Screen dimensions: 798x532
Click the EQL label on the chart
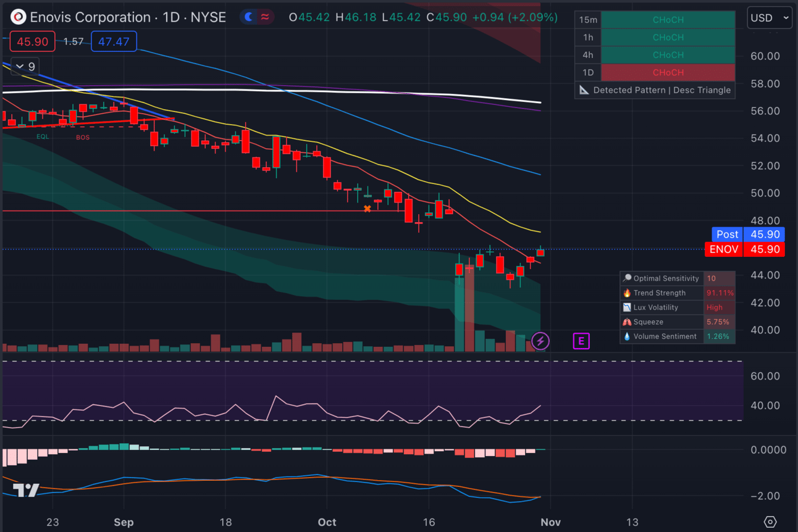coord(43,136)
